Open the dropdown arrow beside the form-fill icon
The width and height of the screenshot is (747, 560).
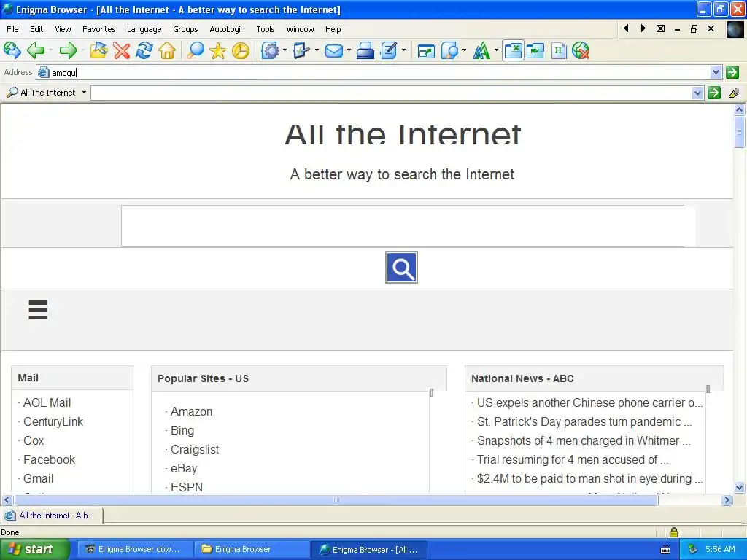point(317,50)
